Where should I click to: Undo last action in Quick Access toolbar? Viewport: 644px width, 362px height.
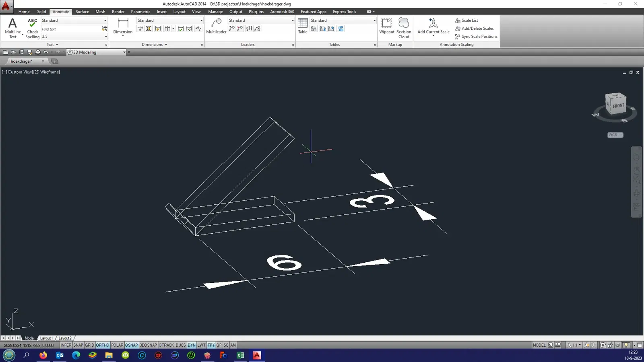pyautogui.click(x=46, y=52)
